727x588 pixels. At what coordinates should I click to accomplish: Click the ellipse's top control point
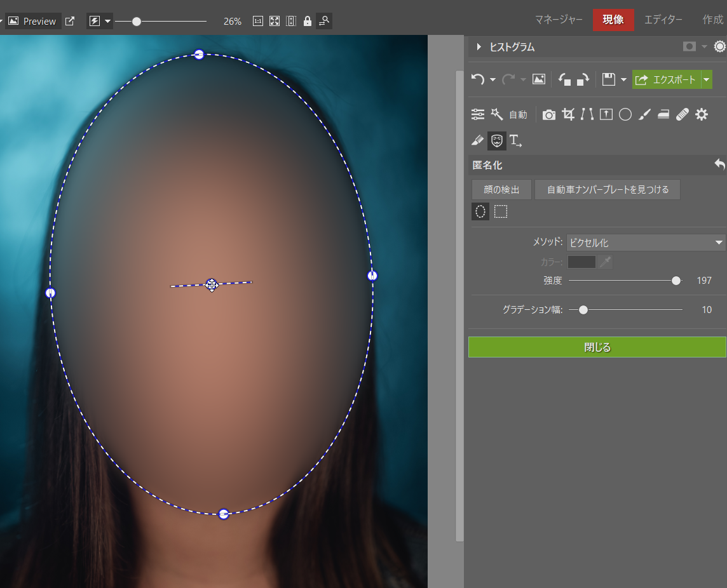199,55
